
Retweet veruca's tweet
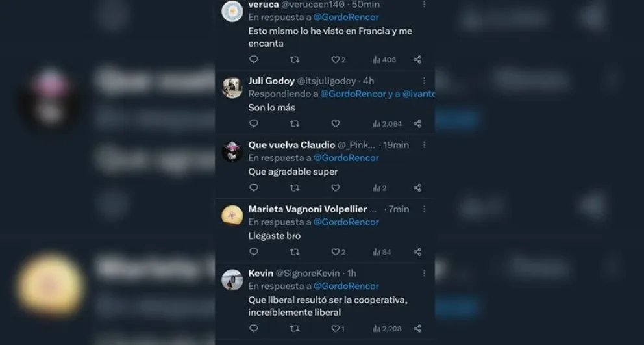tap(294, 60)
